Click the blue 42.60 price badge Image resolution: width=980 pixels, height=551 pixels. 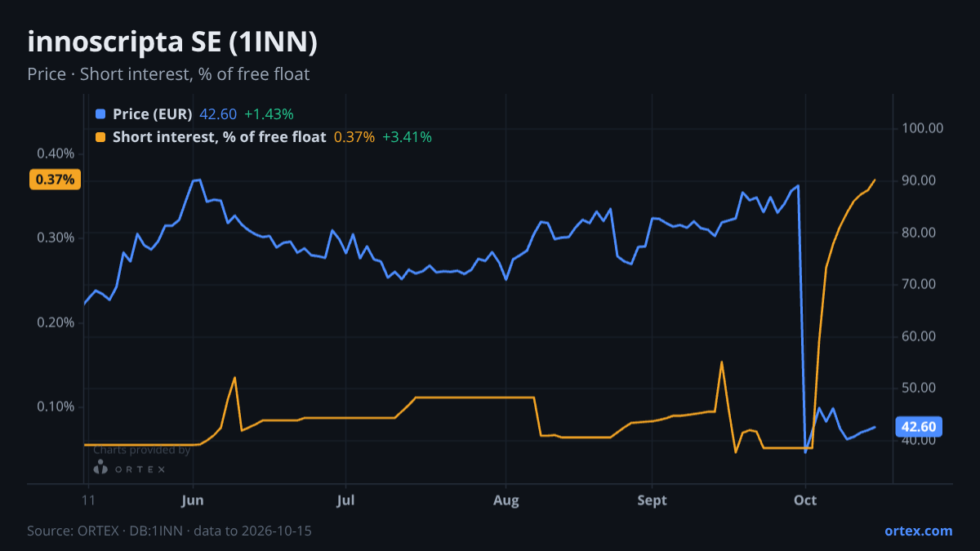tap(920, 426)
